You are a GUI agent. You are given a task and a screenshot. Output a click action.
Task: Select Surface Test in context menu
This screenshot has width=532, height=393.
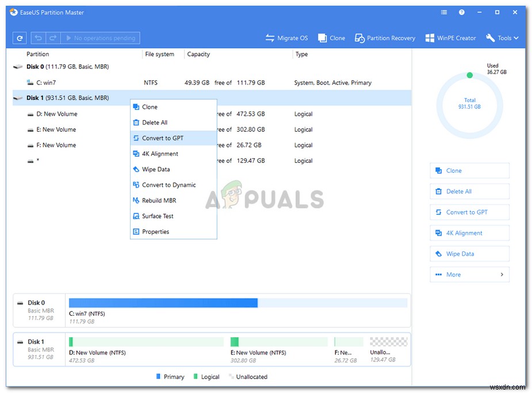(173, 216)
